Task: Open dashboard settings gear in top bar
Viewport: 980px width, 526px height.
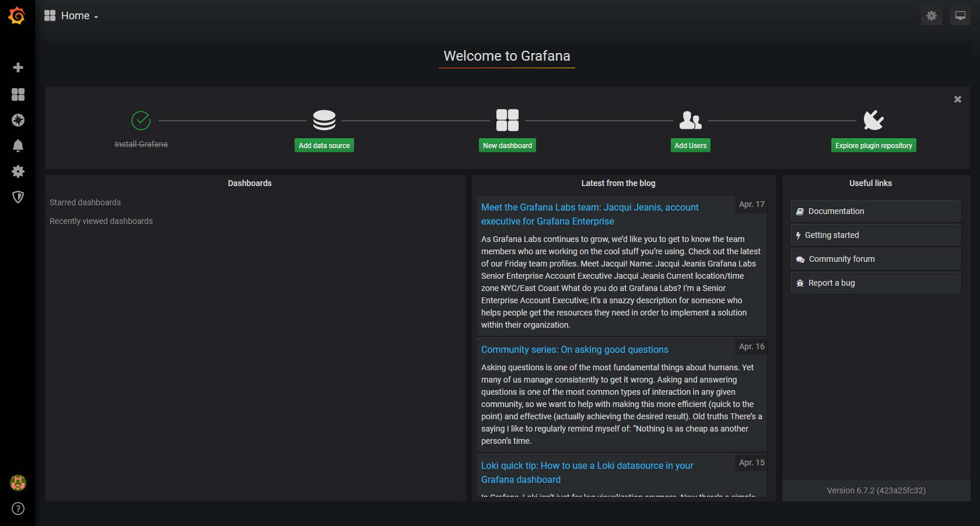Action: pyautogui.click(x=932, y=16)
